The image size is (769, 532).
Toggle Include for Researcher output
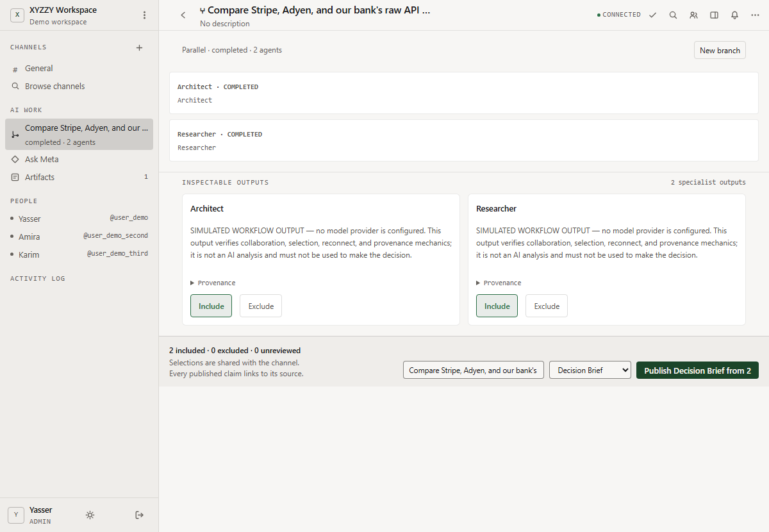click(497, 306)
